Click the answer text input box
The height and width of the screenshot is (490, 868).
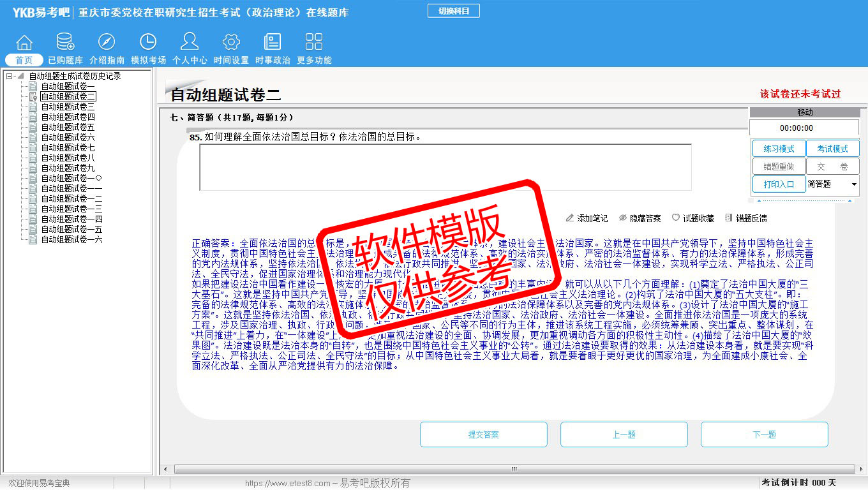pos(445,167)
